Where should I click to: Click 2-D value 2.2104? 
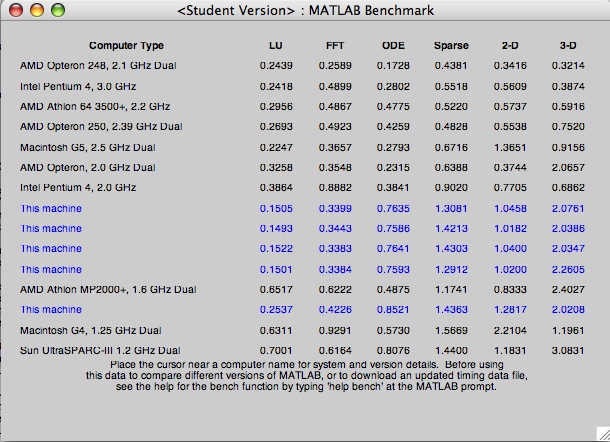tap(510, 331)
